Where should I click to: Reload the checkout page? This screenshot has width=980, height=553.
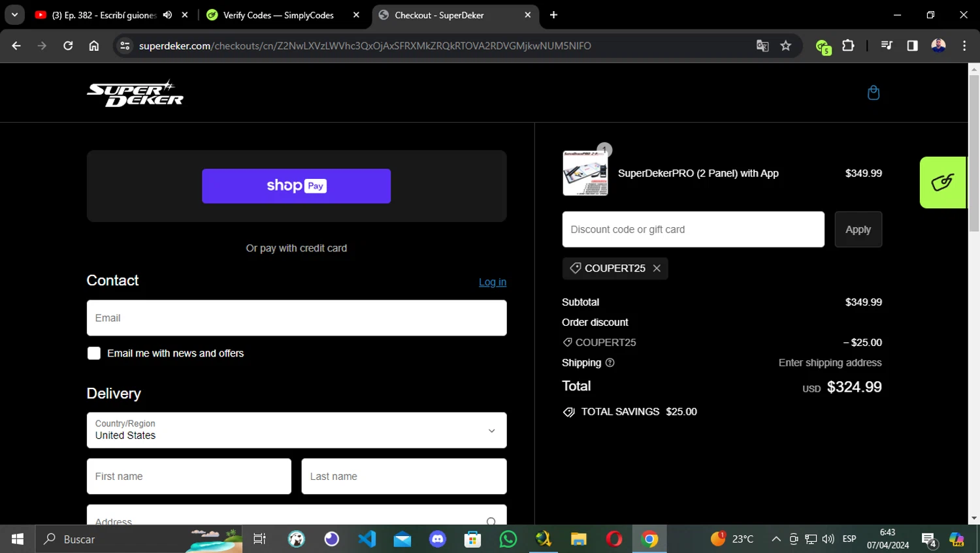[x=68, y=46]
